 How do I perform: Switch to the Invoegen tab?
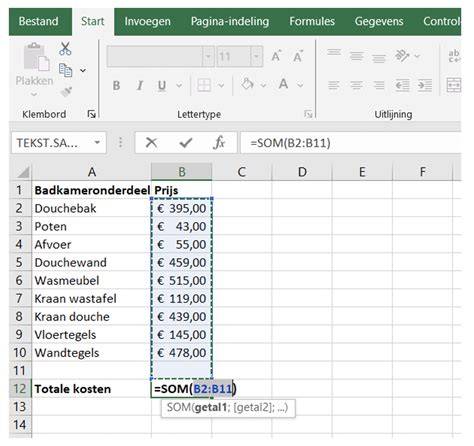tap(147, 21)
